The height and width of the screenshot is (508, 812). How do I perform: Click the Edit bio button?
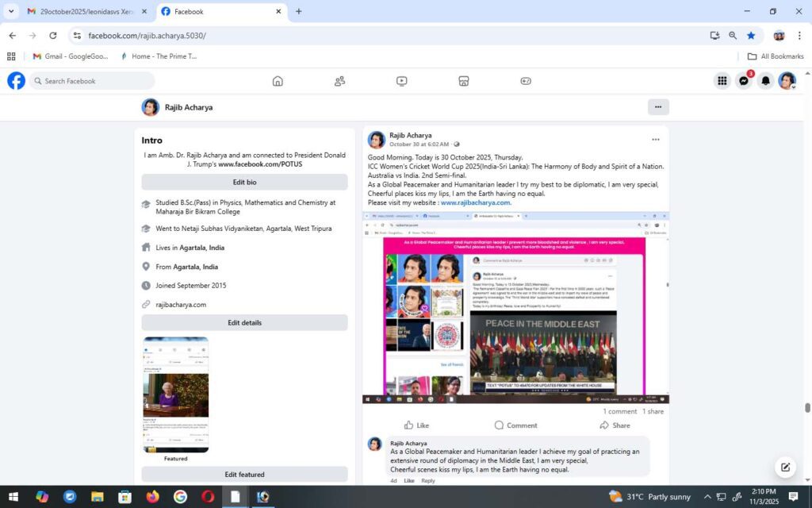click(x=244, y=183)
